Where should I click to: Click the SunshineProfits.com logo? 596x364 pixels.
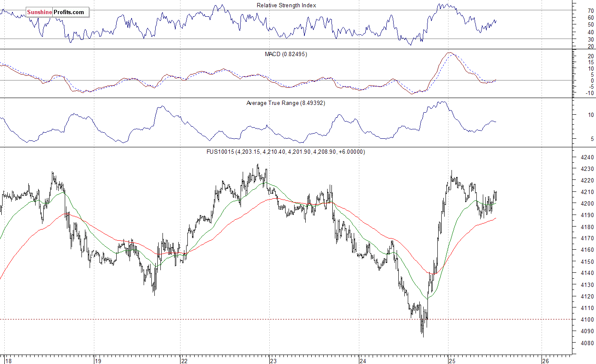pos(57,12)
